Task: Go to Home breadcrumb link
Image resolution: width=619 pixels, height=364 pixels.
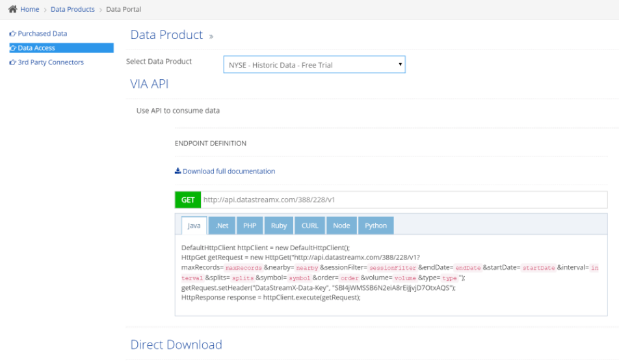Action: (30, 9)
